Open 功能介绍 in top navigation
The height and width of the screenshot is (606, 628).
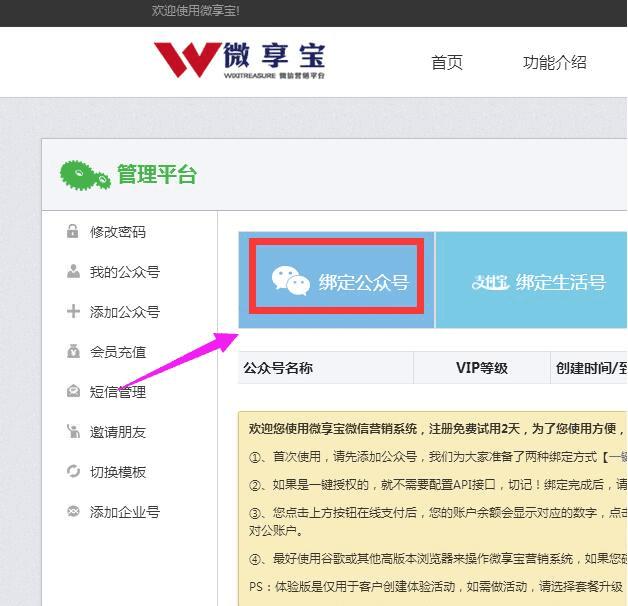(555, 63)
